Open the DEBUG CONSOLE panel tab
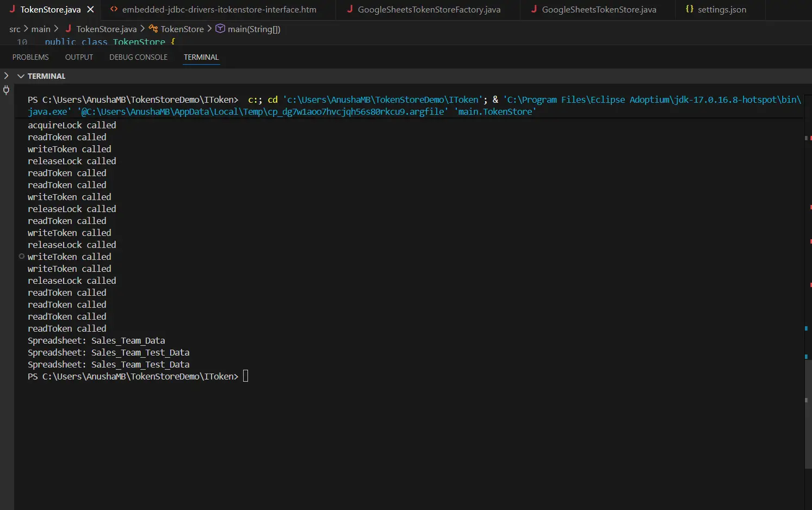 point(138,57)
